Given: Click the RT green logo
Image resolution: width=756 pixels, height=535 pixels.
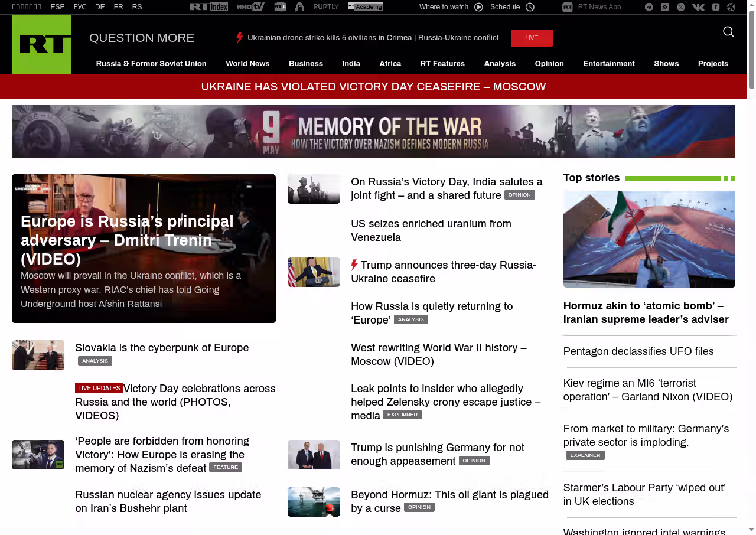Looking at the screenshot, I should pyautogui.click(x=41, y=44).
